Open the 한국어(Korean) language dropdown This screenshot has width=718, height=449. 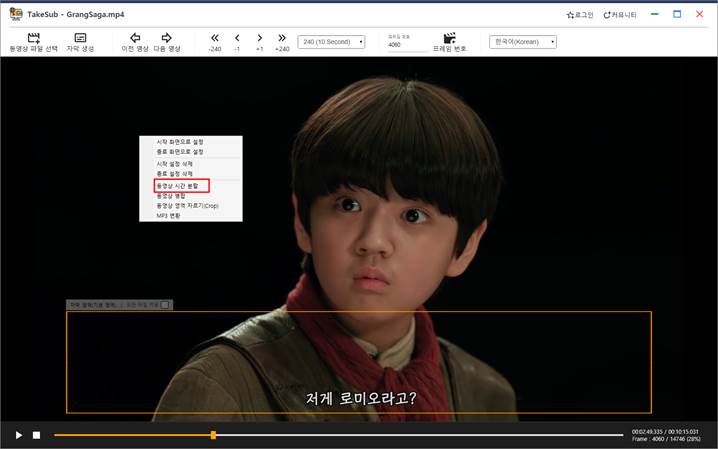523,42
